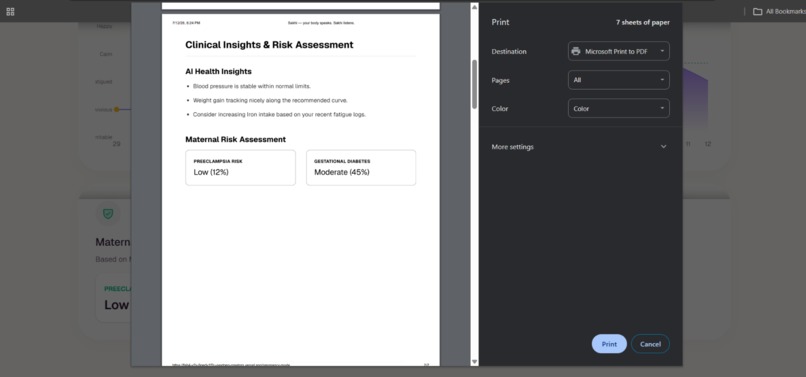
Task: Click the date stamp on preview page
Action: [x=186, y=23]
